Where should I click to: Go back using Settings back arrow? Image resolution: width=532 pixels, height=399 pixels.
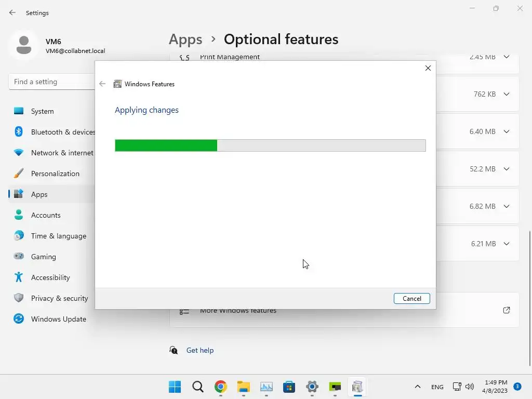click(12, 12)
